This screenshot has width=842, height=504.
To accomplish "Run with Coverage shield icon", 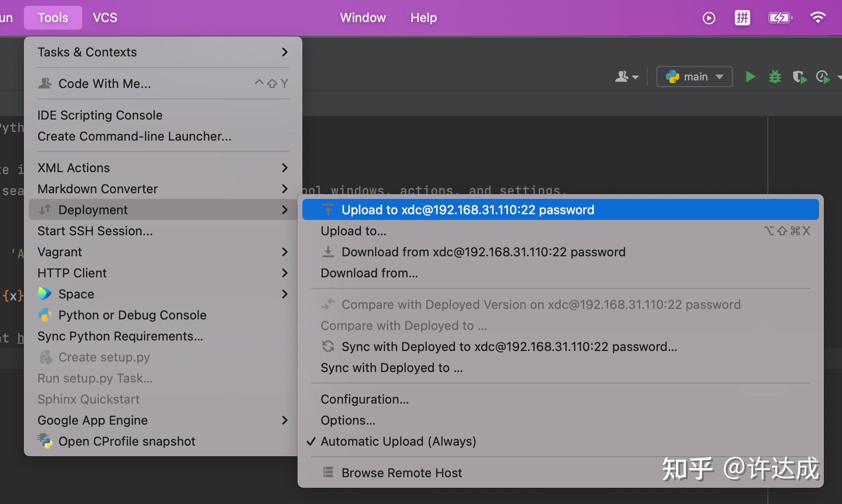I will [x=799, y=77].
